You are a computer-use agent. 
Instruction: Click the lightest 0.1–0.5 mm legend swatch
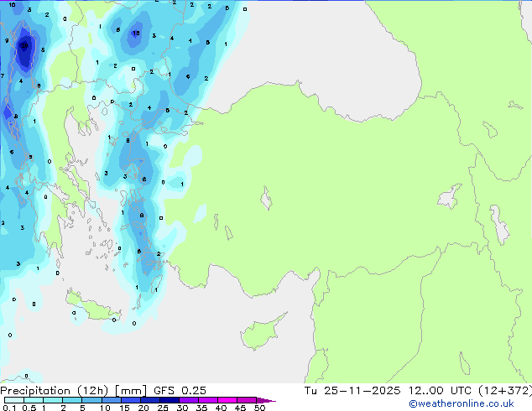pyautogui.click(x=14, y=400)
